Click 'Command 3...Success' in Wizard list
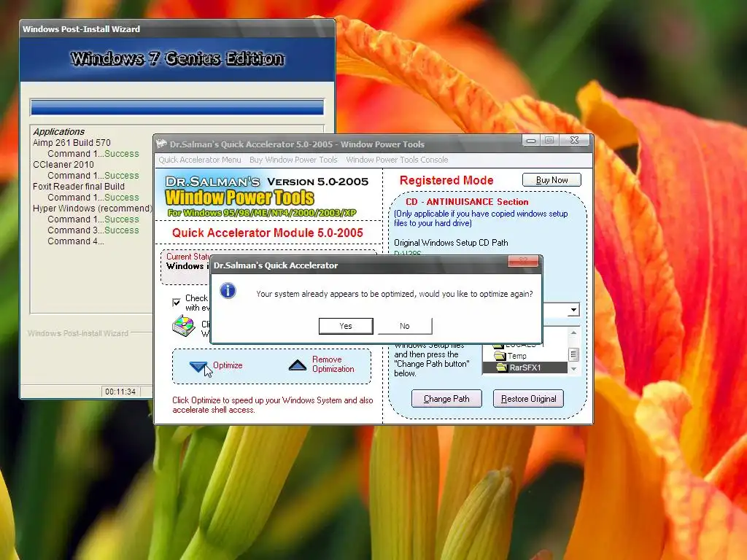Screen dimensions: 747x560 93,230
